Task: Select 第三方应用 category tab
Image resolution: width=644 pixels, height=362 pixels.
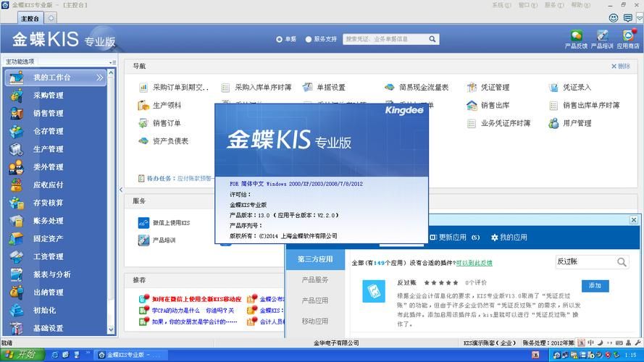Action: [x=315, y=259]
